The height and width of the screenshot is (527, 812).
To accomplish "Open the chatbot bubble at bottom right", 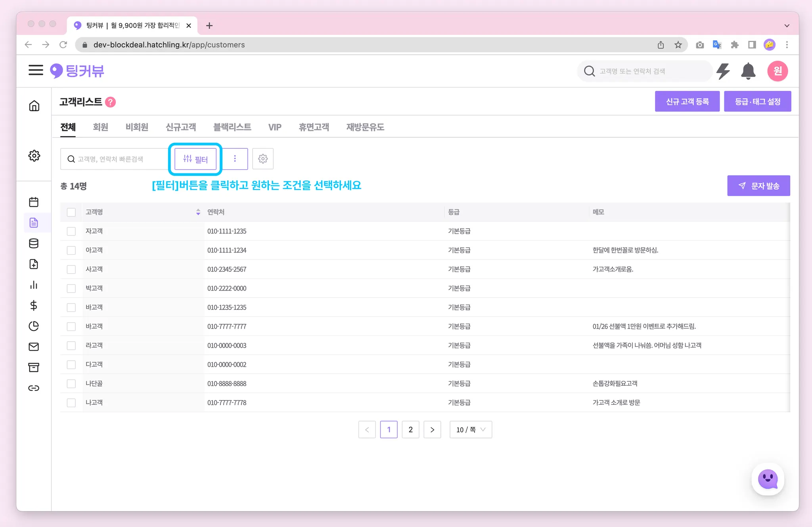I will pos(768,479).
